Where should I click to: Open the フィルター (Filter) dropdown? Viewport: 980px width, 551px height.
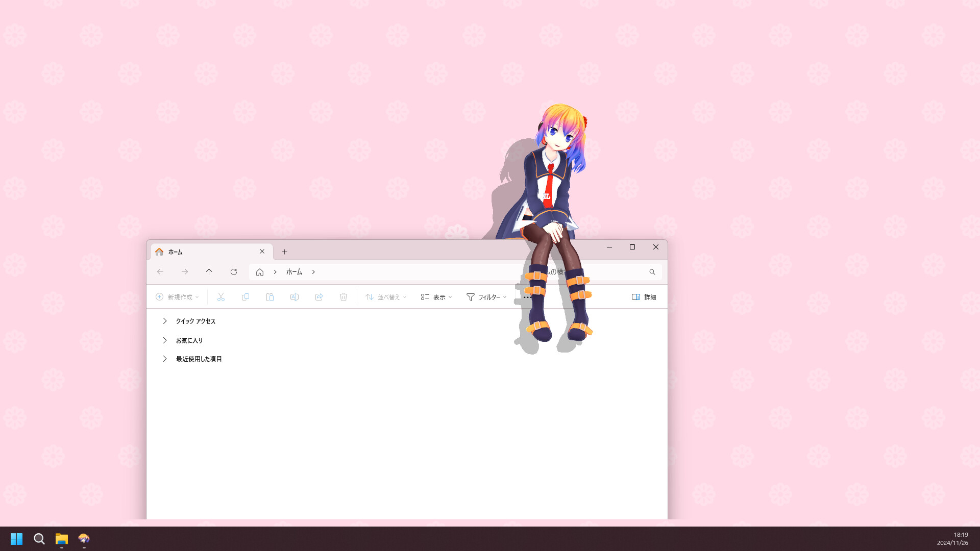click(x=485, y=296)
